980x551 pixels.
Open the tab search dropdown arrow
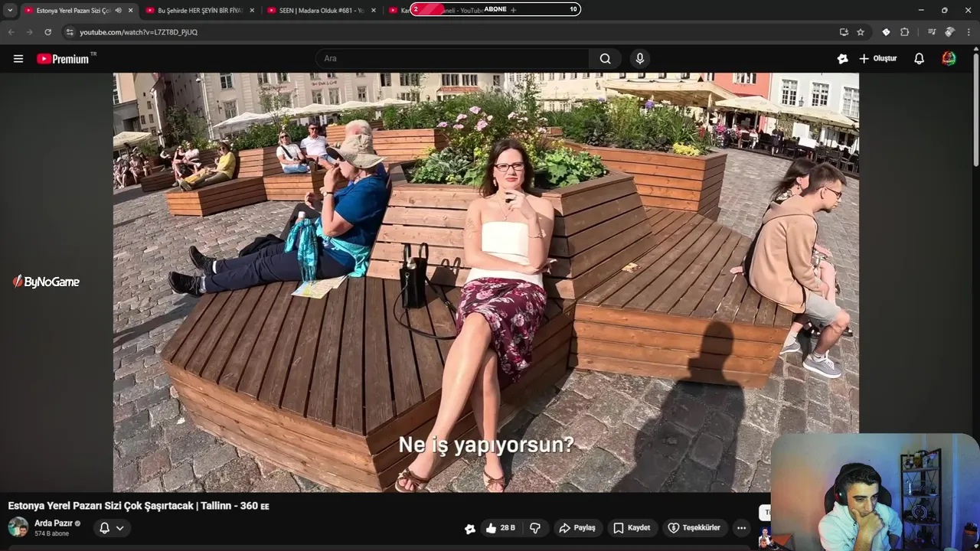(x=10, y=10)
